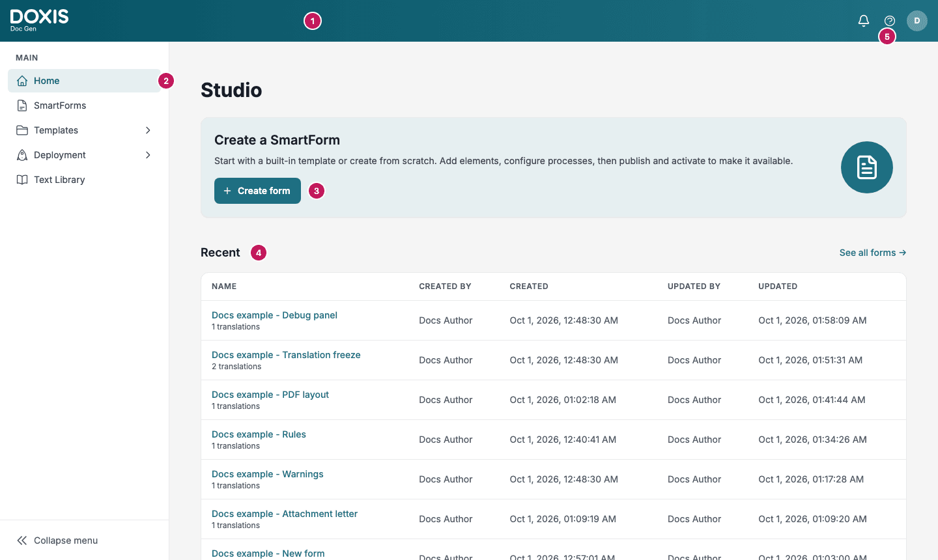938x560 pixels.
Task: Open the Templates menu entry
Action: (x=85, y=130)
